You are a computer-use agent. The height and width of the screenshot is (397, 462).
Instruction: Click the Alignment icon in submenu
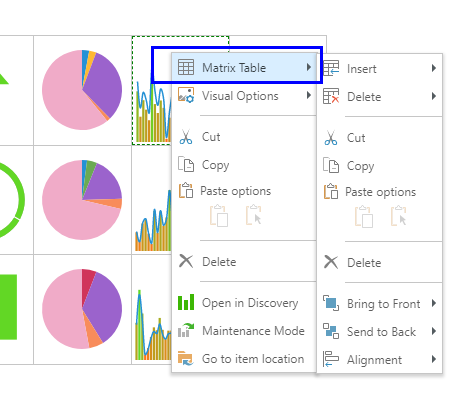(331, 359)
